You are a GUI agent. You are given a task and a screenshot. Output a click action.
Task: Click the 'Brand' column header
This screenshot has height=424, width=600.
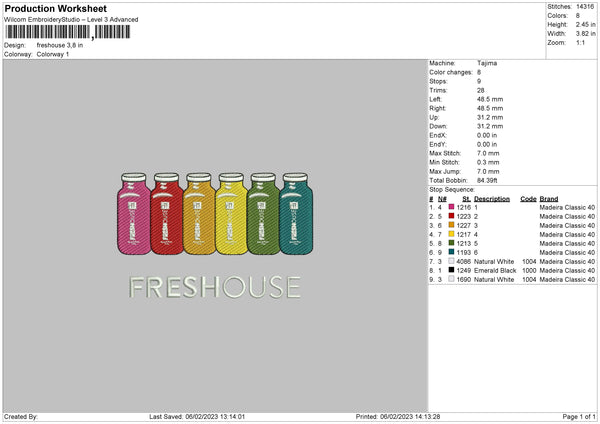click(549, 199)
